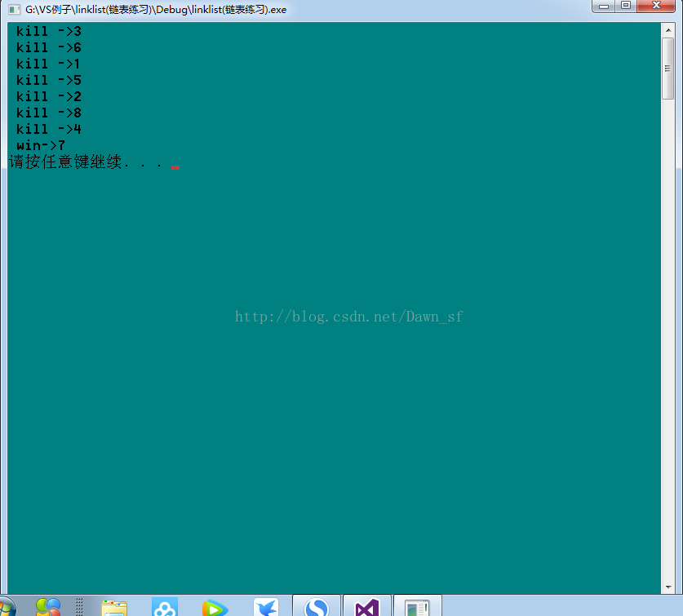683x616 pixels.
Task: Click the text 'kill ->4'
Action: tap(49, 129)
